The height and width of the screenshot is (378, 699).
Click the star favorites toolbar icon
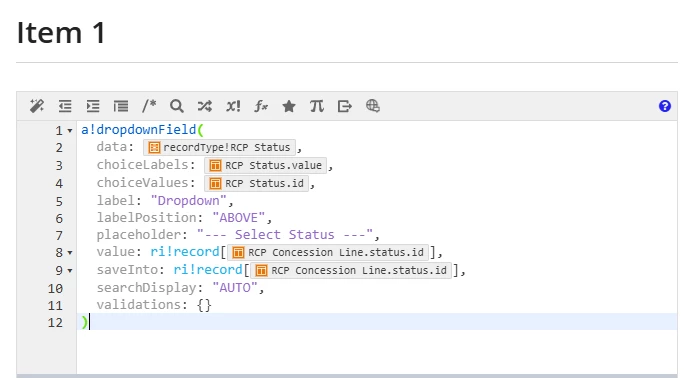click(x=289, y=106)
